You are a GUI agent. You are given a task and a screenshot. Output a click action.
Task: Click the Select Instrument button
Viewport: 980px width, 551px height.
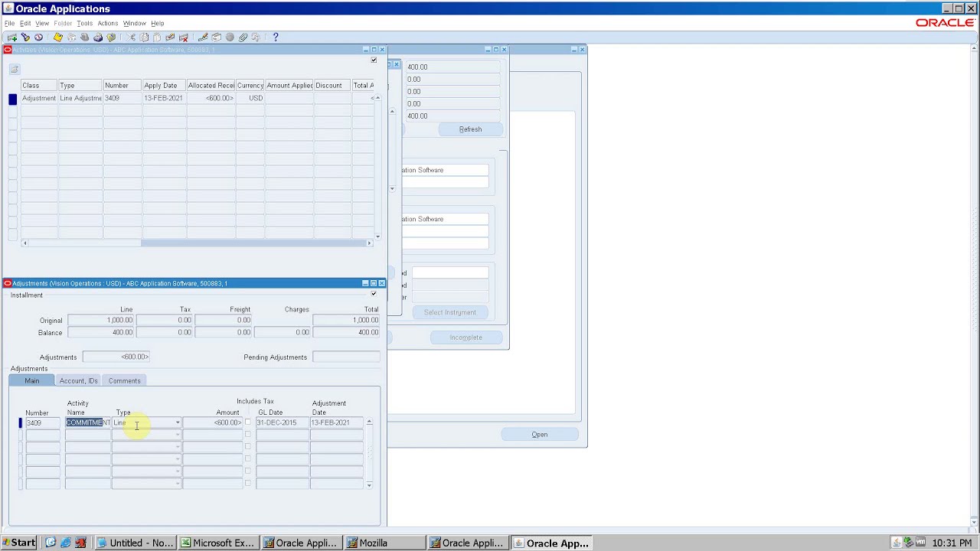450,312
